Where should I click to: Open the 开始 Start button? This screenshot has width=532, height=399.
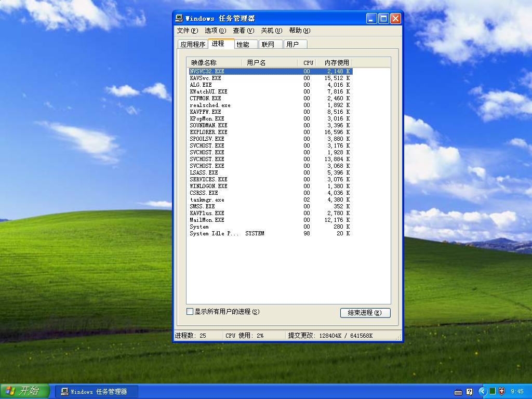pos(25,391)
